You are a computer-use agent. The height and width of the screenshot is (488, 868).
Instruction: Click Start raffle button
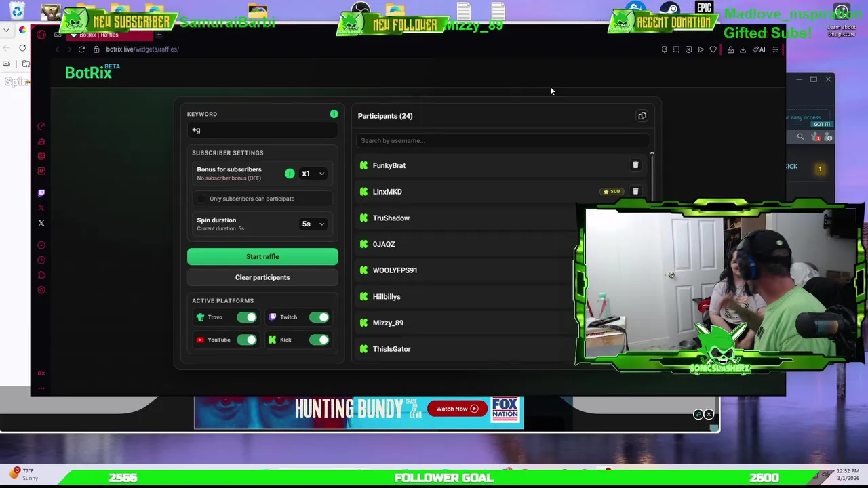262,256
